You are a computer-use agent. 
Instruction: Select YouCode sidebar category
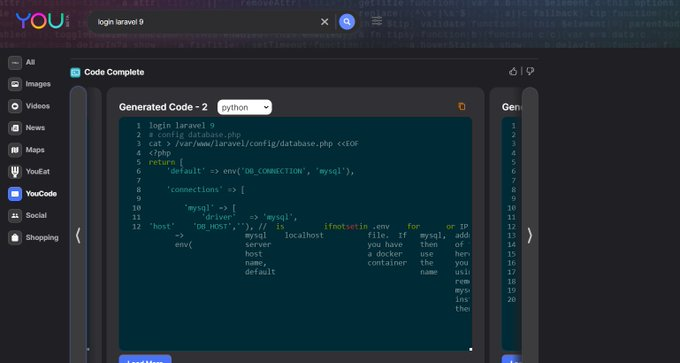33,194
